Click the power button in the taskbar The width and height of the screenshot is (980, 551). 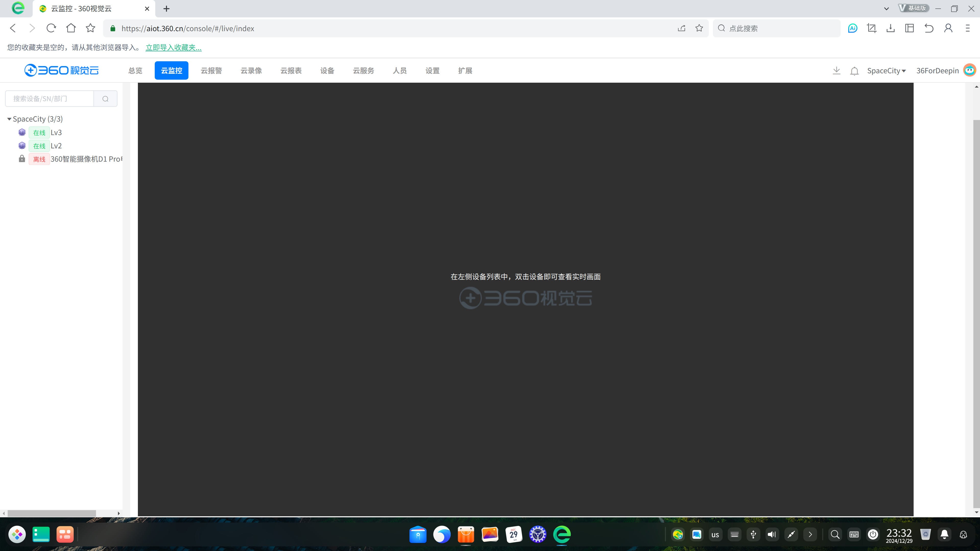point(873,535)
